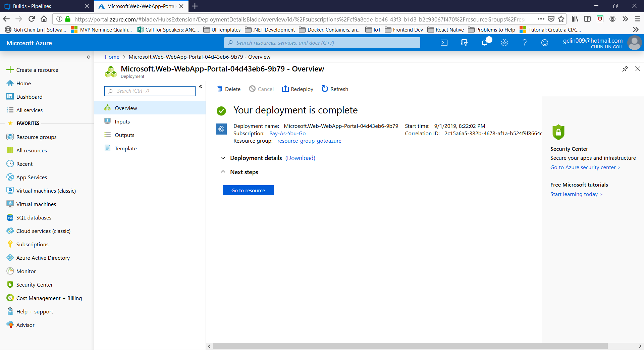The image size is (644, 350).
Task: Open portal settings gear
Action: click(504, 43)
